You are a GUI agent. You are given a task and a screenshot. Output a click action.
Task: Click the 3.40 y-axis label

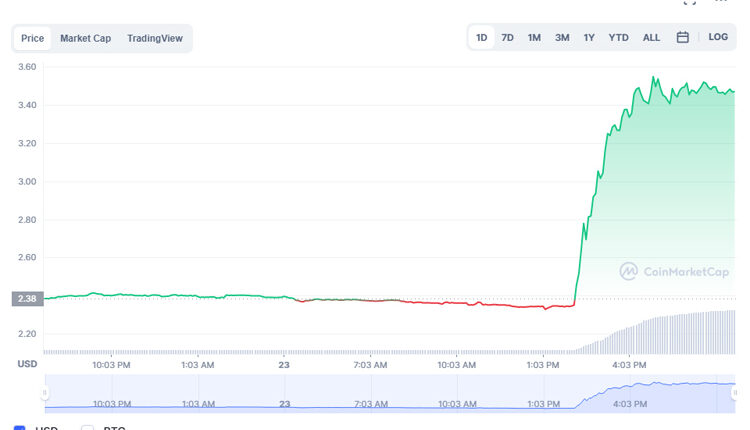point(27,105)
